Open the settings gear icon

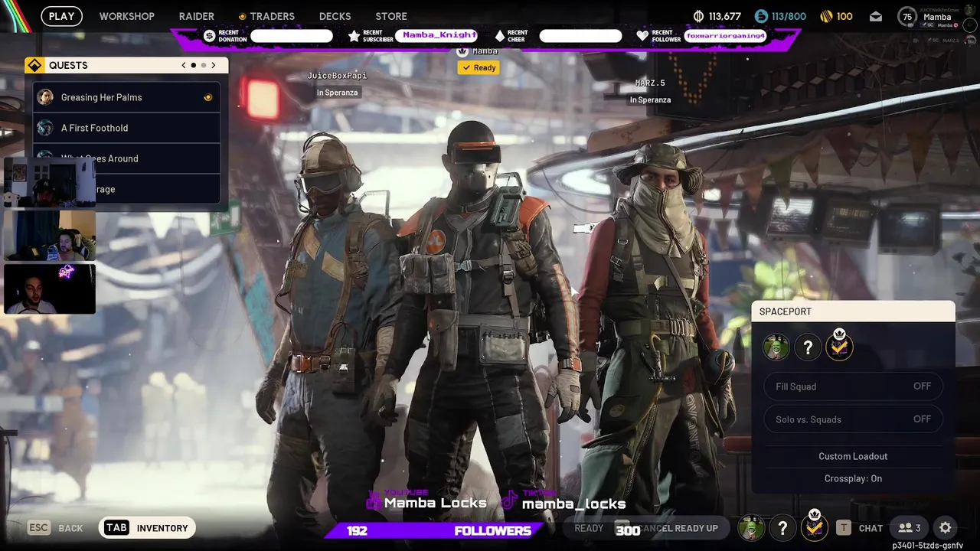point(946,528)
